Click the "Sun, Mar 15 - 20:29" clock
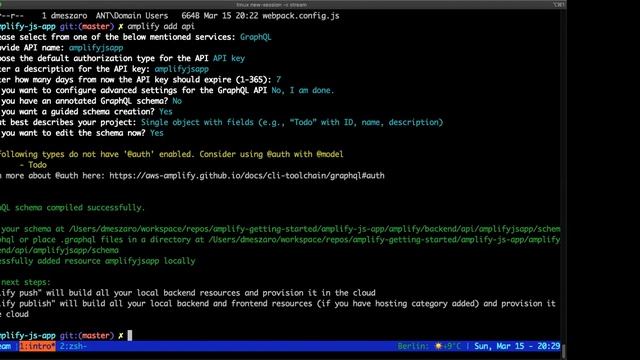The width and height of the screenshot is (640, 360). (517, 346)
